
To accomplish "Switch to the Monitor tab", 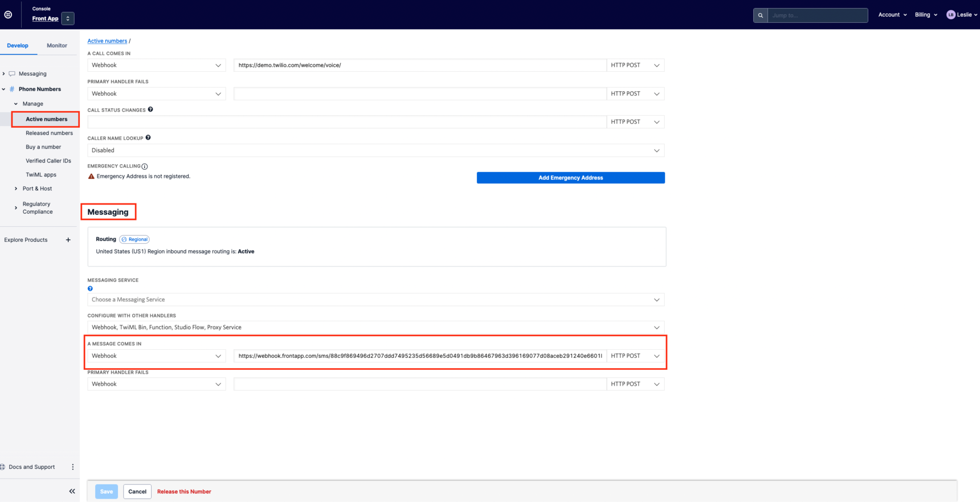I will 56,46.
